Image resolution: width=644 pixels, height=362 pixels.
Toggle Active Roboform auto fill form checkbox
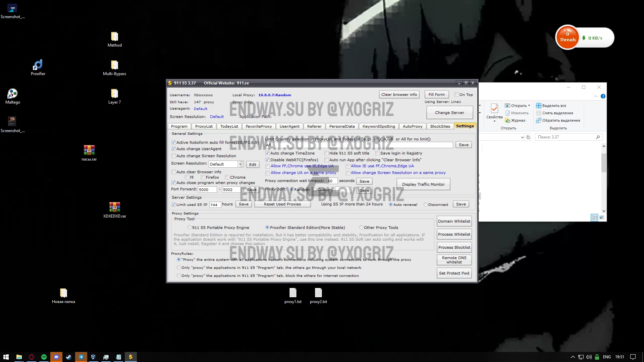pyautogui.click(x=173, y=142)
